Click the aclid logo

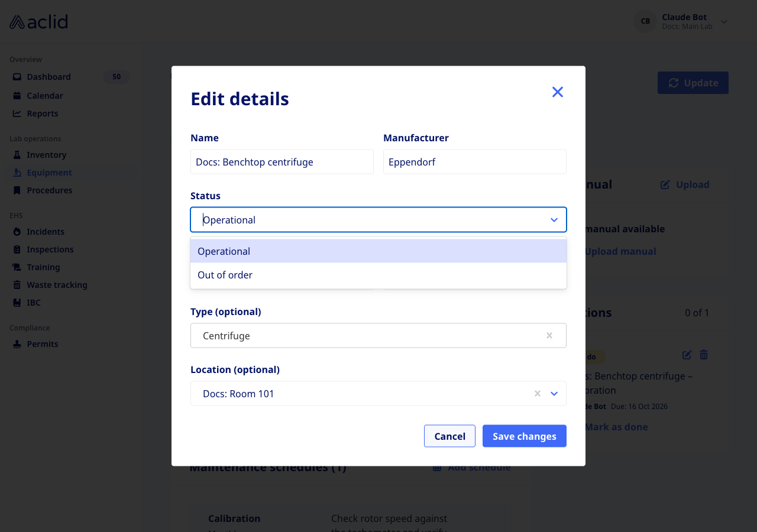pyautogui.click(x=38, y=22)
